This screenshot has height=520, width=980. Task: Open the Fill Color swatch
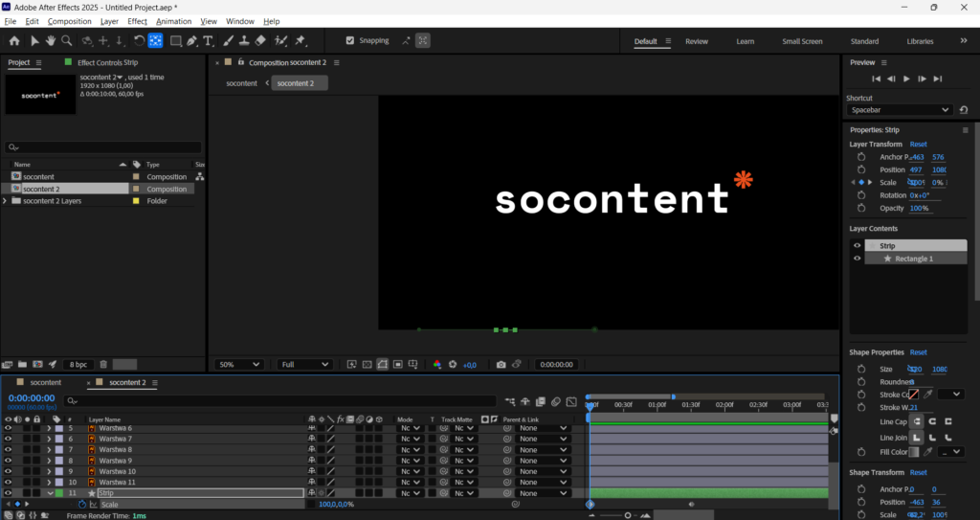914,452
